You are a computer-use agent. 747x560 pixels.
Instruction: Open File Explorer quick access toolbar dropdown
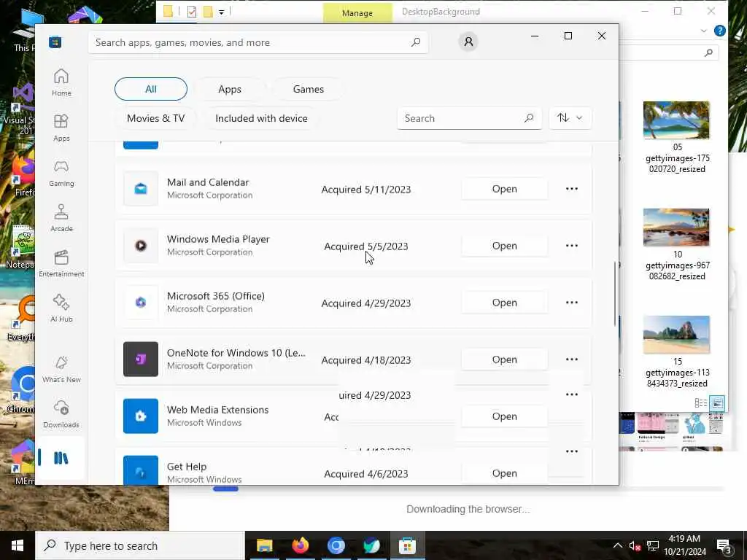pyautogui.click(x=222, y=12)
